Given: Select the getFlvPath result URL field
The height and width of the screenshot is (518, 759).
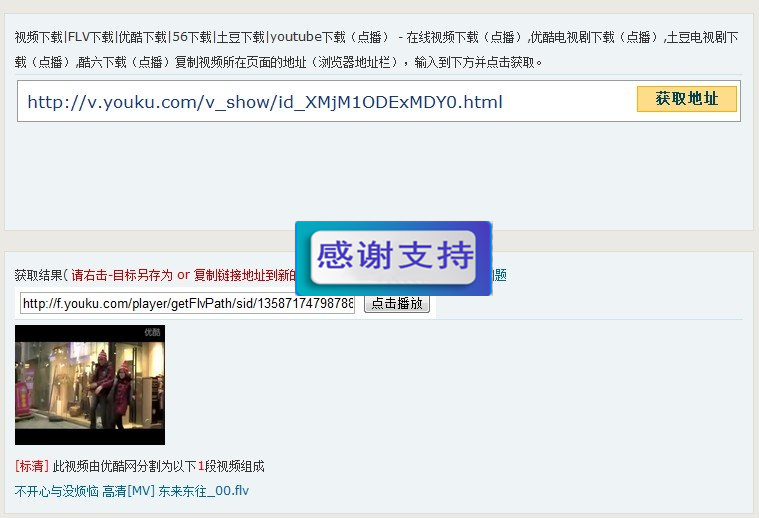Looking at the screenshot, I should (x=187, y=304).
